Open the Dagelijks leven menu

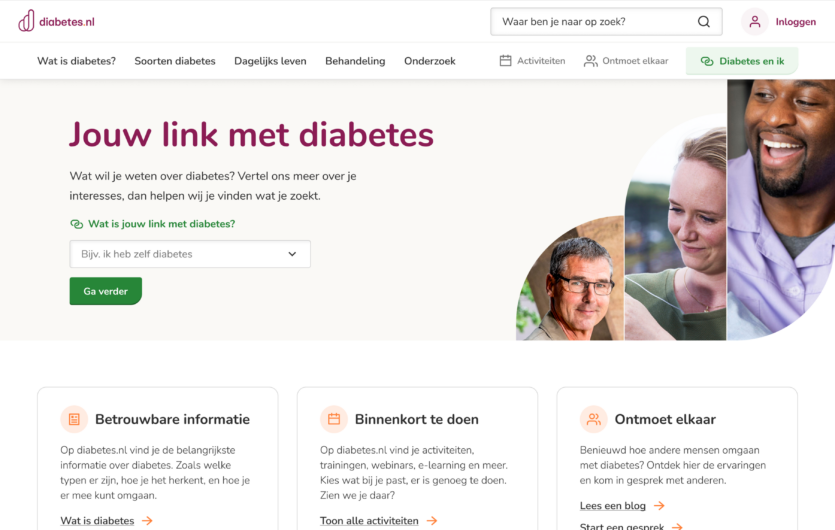click(270, 61)
